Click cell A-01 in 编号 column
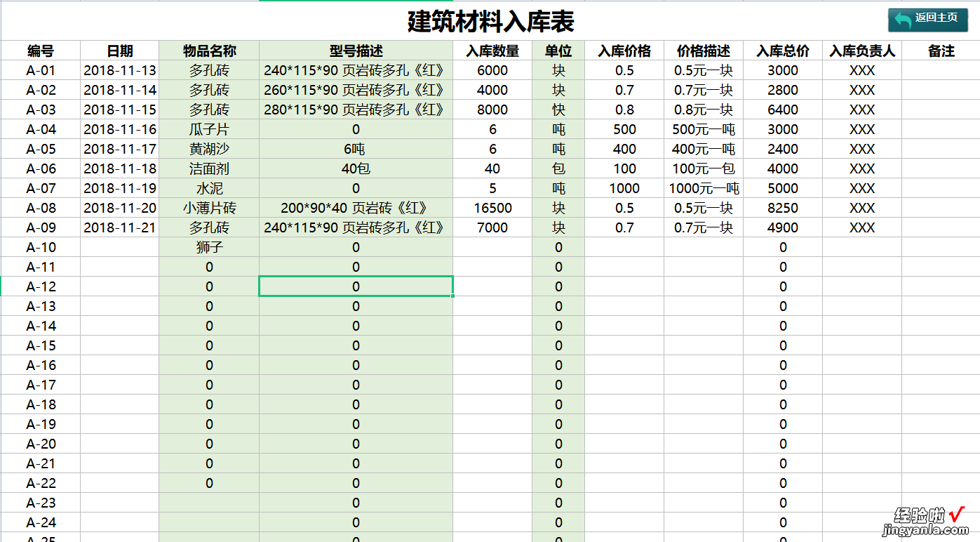This screenshot has width=980, height=542. coord(41,70)
